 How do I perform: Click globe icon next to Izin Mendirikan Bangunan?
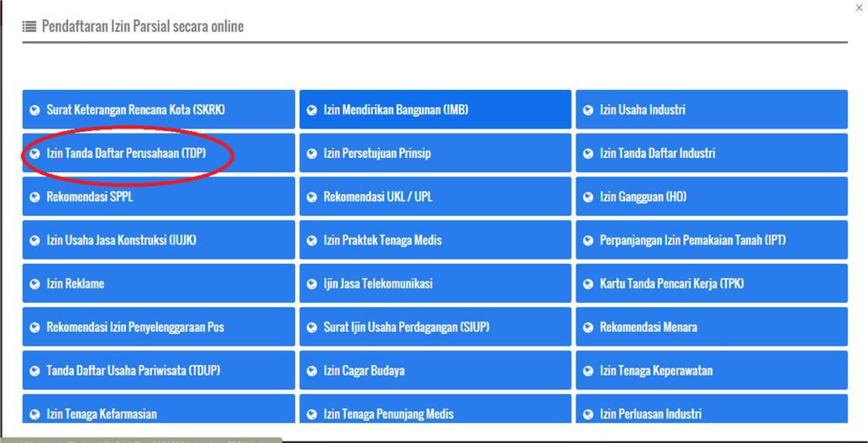point(312,110)
